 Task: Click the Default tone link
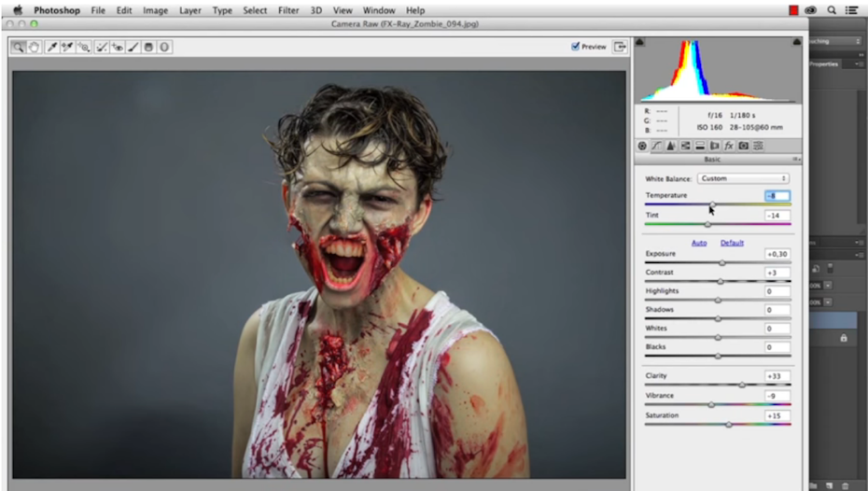pos(732,243)
